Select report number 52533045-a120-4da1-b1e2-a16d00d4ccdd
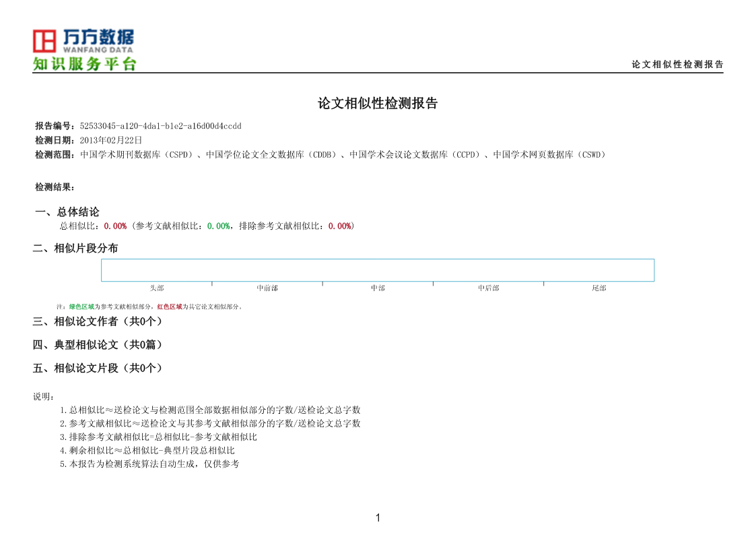Image resolution: width=756 pixels, height=535 pixels. click(x=160, y=126)
